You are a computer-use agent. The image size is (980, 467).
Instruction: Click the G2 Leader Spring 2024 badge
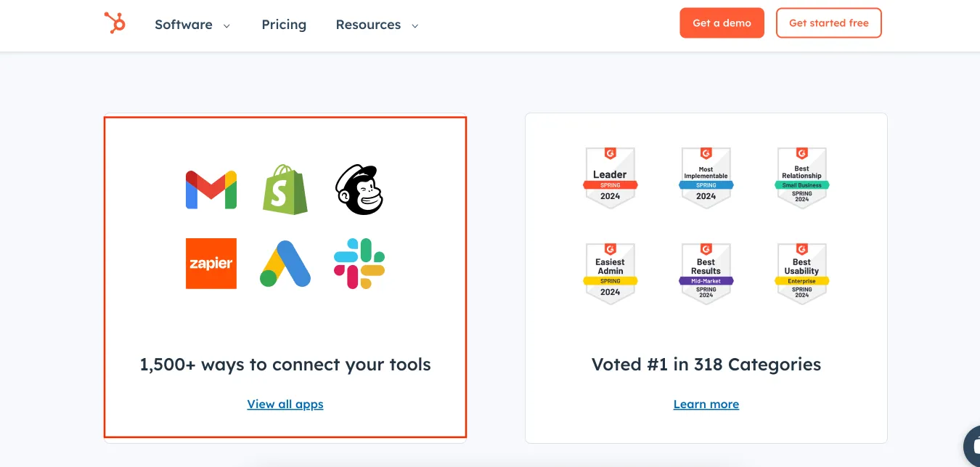coord(610,178)
